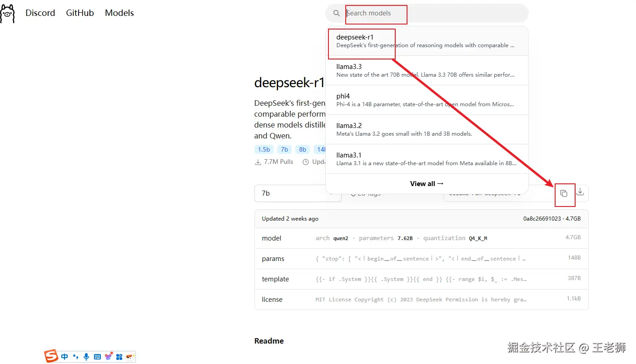Click 'Updated 2 weeks ago' table header

point(290,219)
